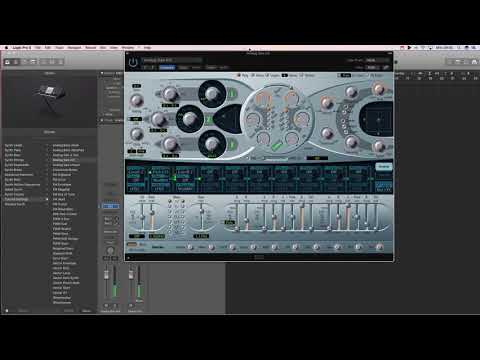
Task: Toggle the Unison button
Action: [x=307, y=76]
